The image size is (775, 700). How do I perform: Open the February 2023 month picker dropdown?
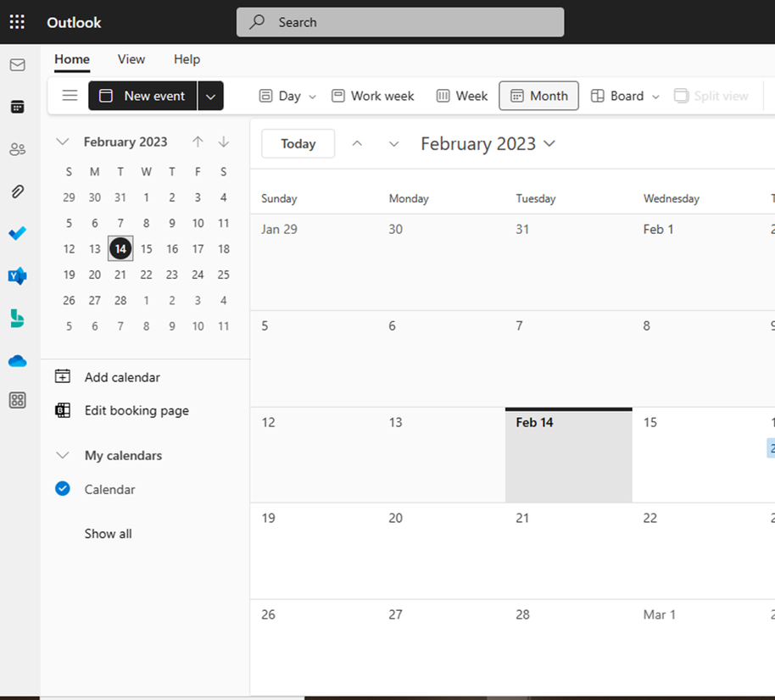click(x=488, y=144)
